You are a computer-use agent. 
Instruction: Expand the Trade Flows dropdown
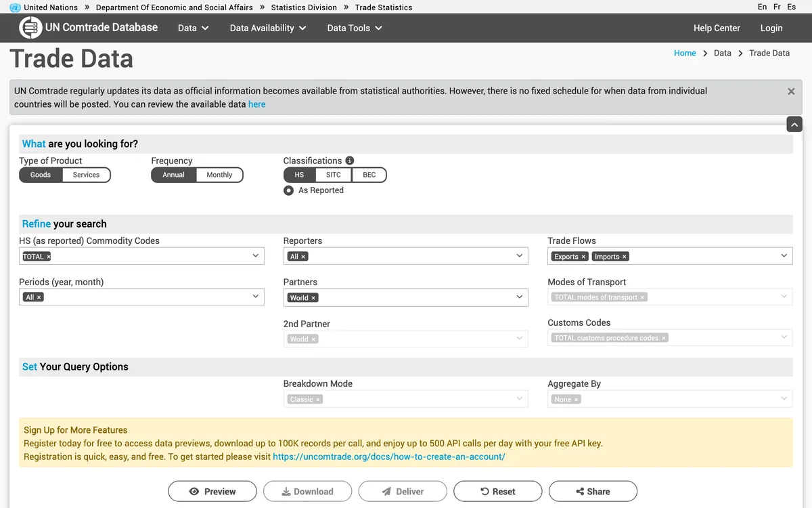[784, 256]
